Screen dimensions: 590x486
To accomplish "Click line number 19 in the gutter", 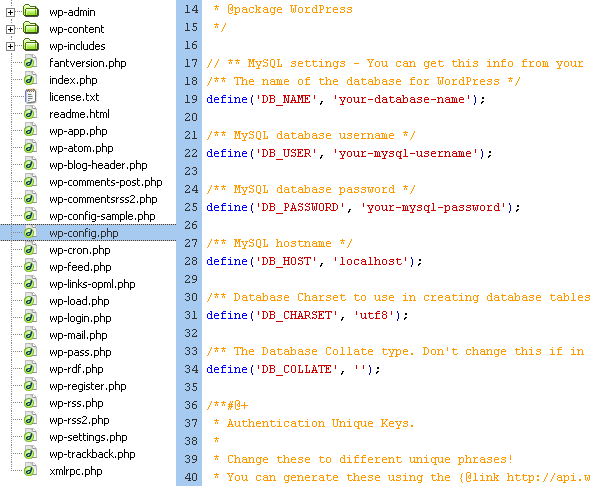I will click(x=191, y=99).
